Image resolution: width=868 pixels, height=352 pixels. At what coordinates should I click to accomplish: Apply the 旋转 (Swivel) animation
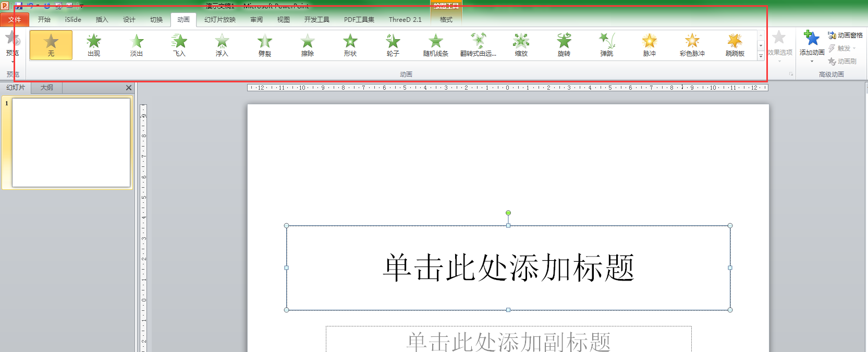click(564, 45)
